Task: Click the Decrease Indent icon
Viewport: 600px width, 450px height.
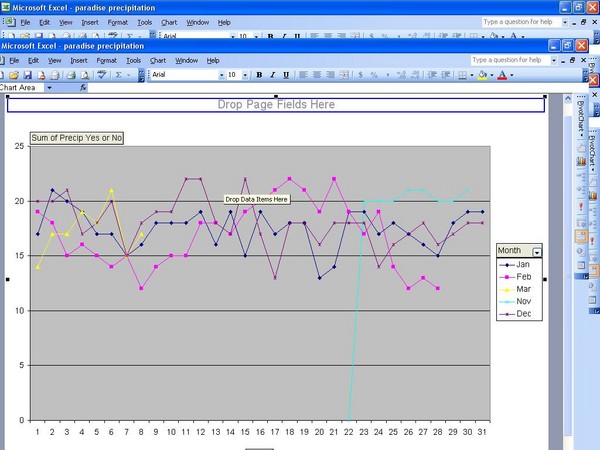Action: (432, 75)
